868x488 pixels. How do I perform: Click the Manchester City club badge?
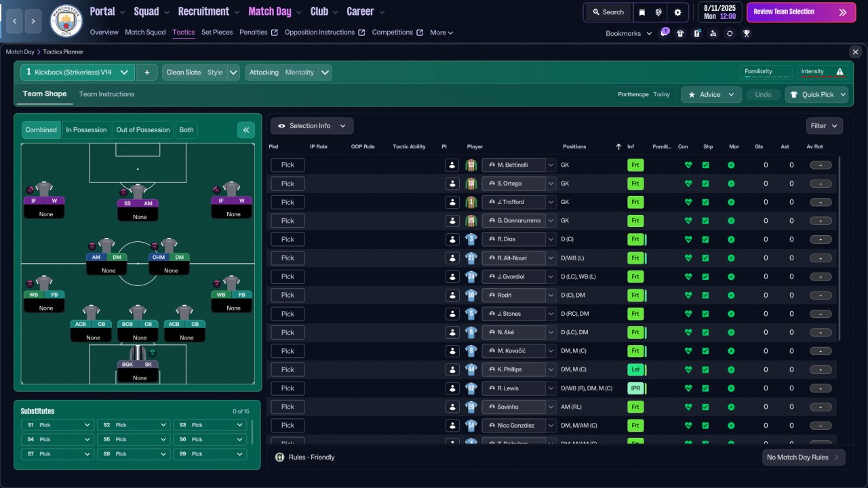(x=66, y=22)
